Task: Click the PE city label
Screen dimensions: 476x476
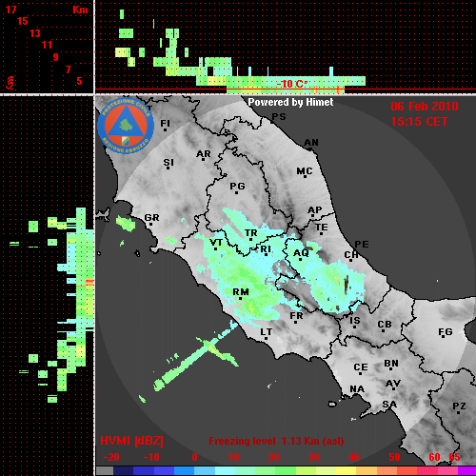Action: point(362,244)
